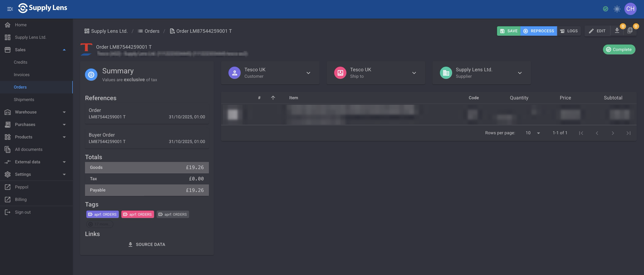Sort by the ascending arrow column header
644x275 pixels.
pos(273,98)
